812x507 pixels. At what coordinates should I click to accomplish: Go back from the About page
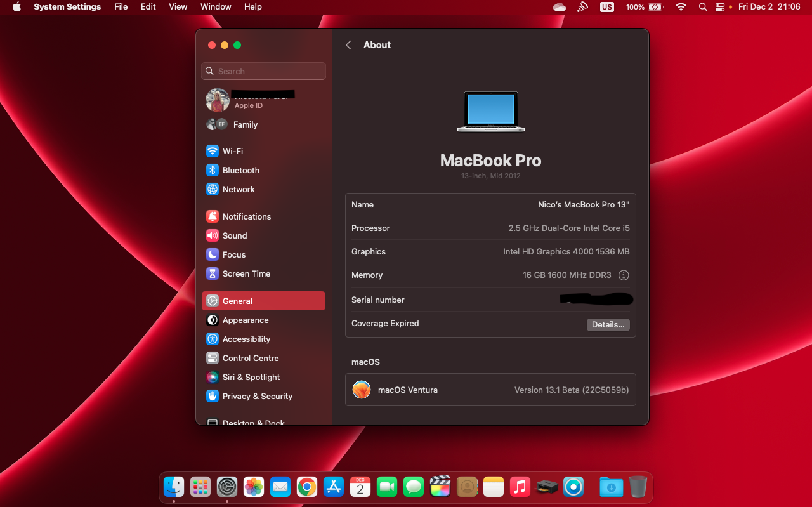tap(348, 45)
